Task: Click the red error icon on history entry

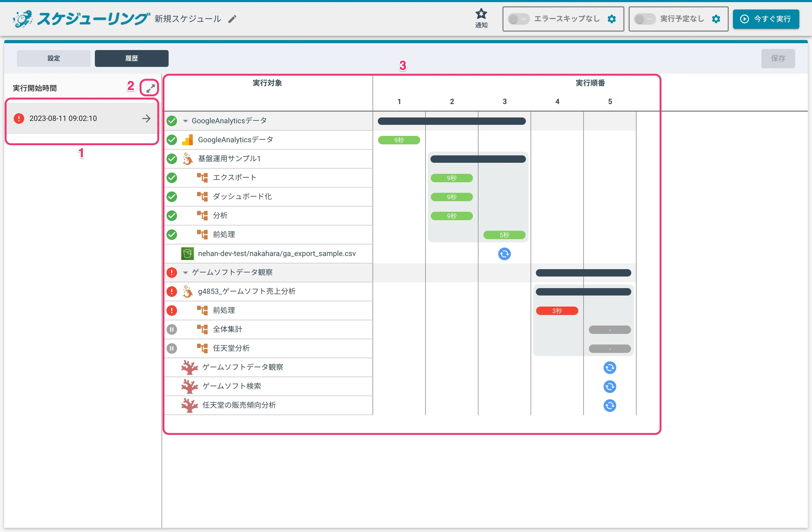Action: [x=19, y=118]
